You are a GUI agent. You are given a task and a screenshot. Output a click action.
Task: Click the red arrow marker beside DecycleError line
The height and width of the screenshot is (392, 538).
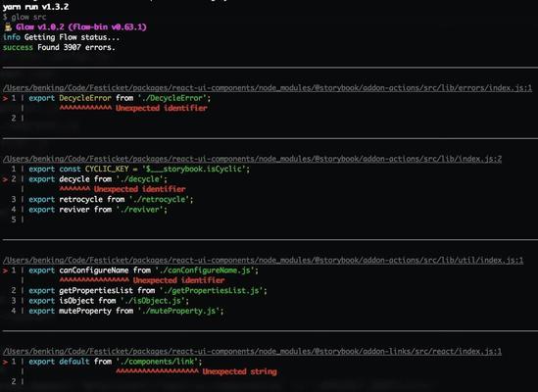[5, 98]
